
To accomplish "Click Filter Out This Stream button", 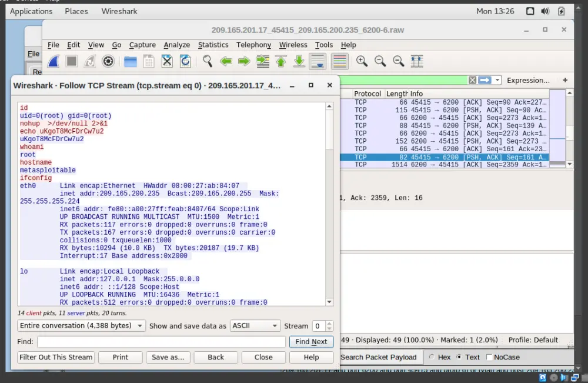I will click(56, 357).
